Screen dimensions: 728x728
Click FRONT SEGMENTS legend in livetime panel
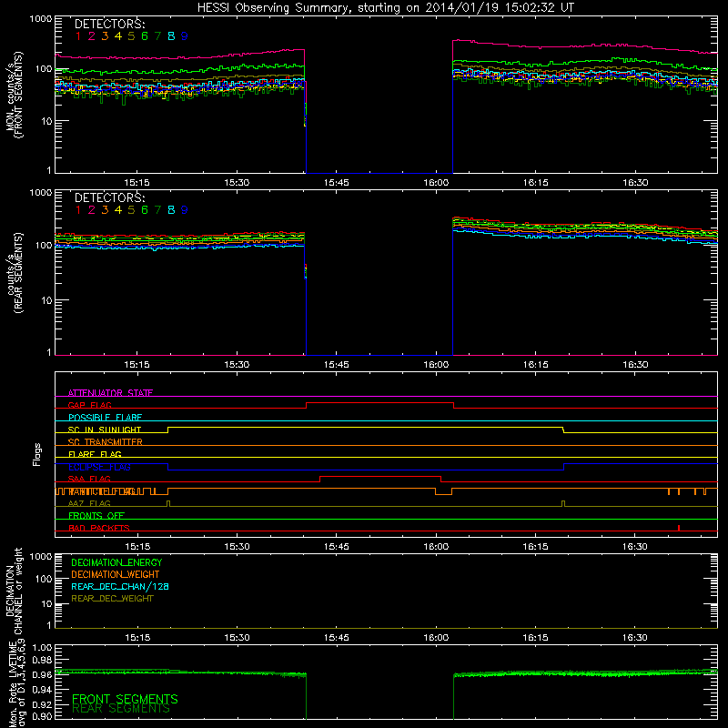125,699
